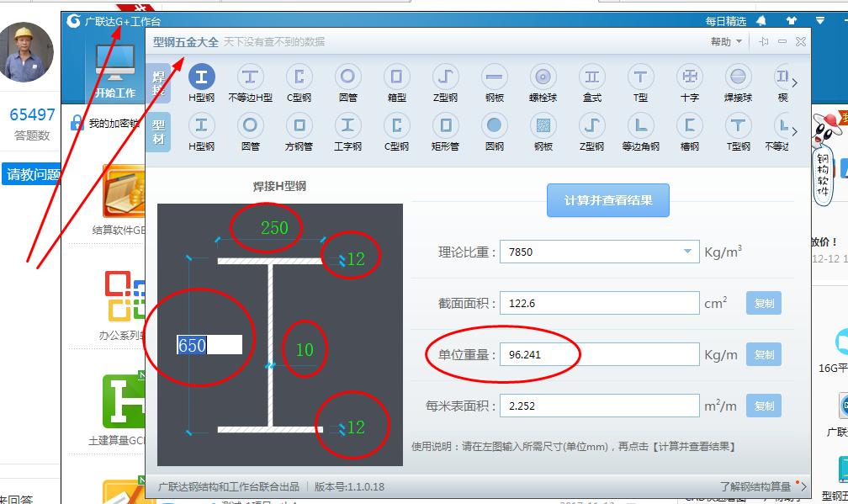The width and height of the screenshot is (848, 504).
Task: Open the 了解钢结构算量 link
Action: pyautogui.click(x=755, y=486)
